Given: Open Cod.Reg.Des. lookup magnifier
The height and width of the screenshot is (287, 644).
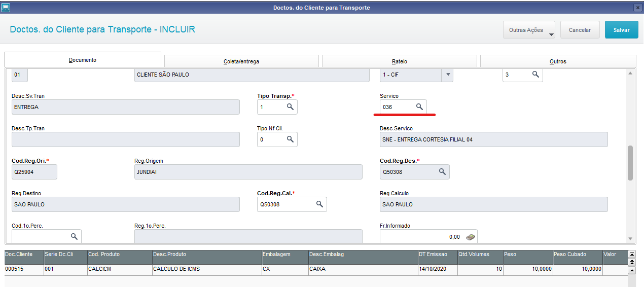Looking at the screenshot, I should click(x=442, y=172).
